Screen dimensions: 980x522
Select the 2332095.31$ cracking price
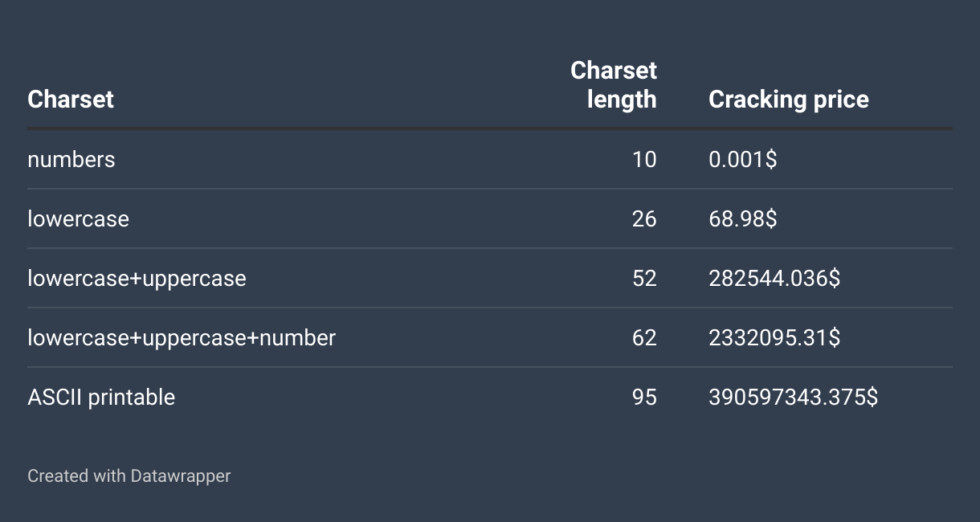[774, 338]
